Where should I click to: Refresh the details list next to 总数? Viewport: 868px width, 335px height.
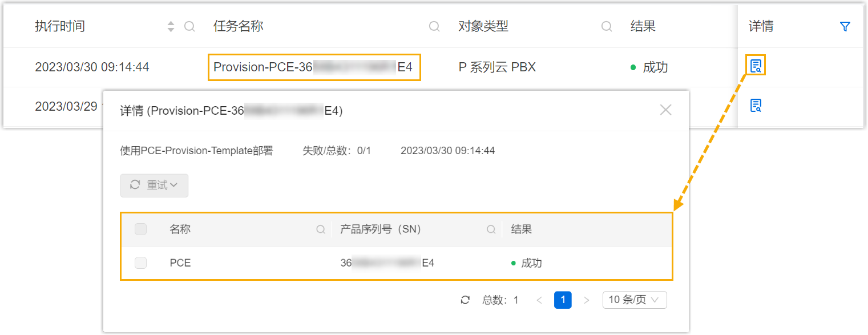point(465,300)
